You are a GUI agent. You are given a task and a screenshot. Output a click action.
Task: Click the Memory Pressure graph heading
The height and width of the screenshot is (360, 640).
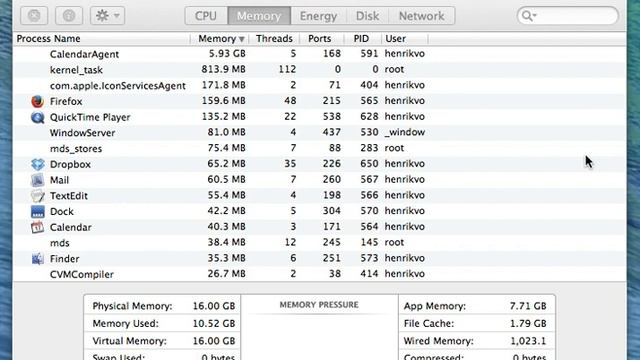319,305
